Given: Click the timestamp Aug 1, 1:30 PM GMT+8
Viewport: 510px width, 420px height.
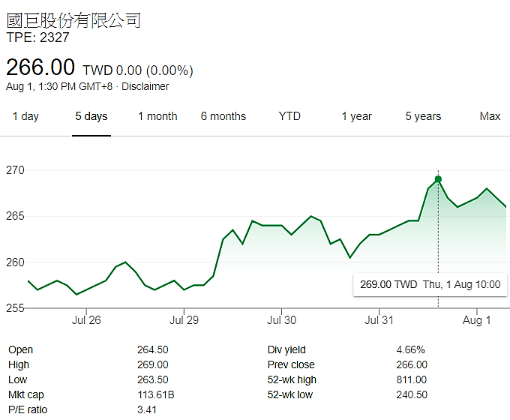Looking at the screenshot, I should pos(59,86).
